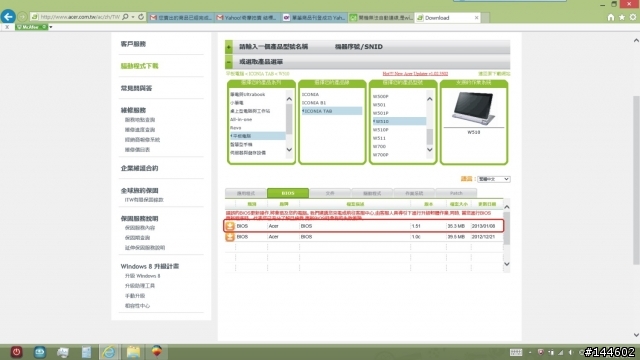Select the Patch tab
Screen dimensions: 640x360
(456, 193)
